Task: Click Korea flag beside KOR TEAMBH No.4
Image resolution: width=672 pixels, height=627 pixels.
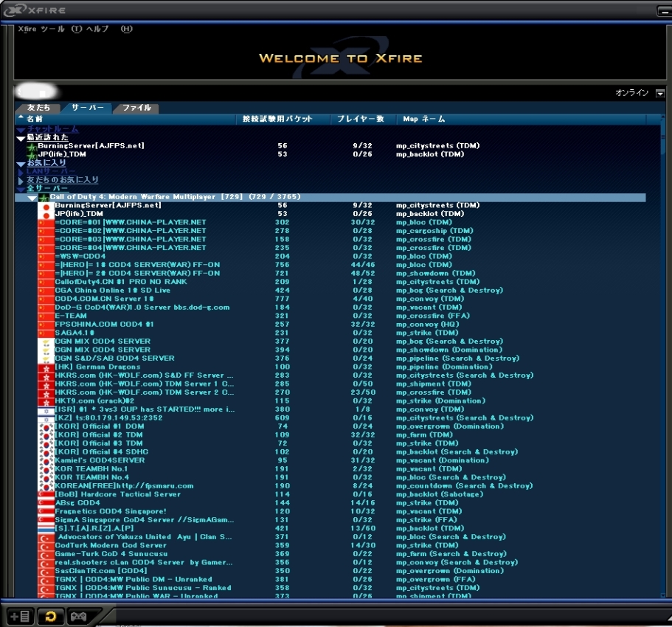Action: pos(46,477)
